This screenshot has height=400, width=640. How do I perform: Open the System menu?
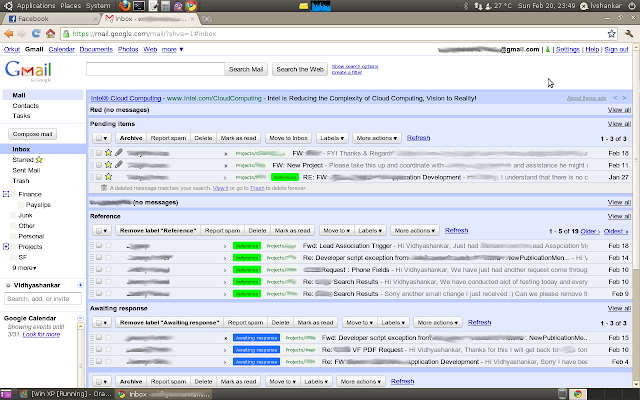[98, 6]
